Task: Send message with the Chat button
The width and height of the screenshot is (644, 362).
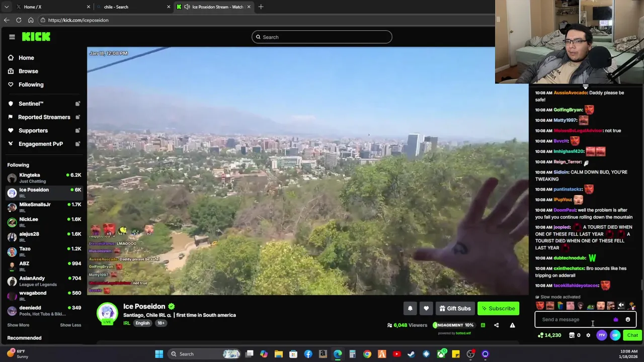Action: pos(632,335)
